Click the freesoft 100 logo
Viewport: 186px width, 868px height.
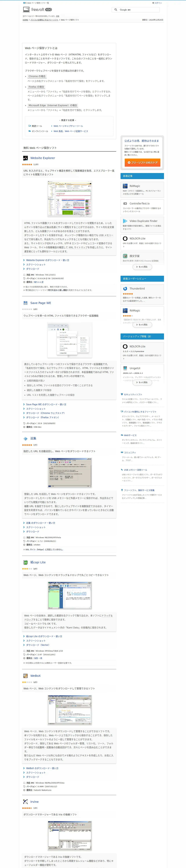point(38,9)
